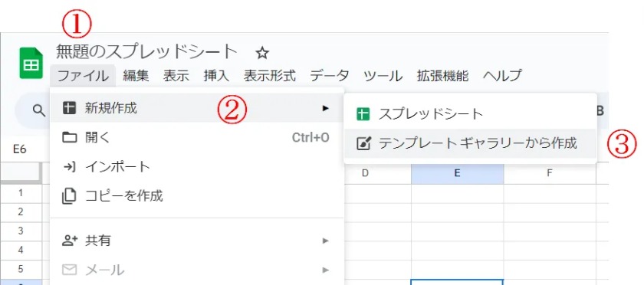
Task: Select column D header
Action: tap(365, 173)
